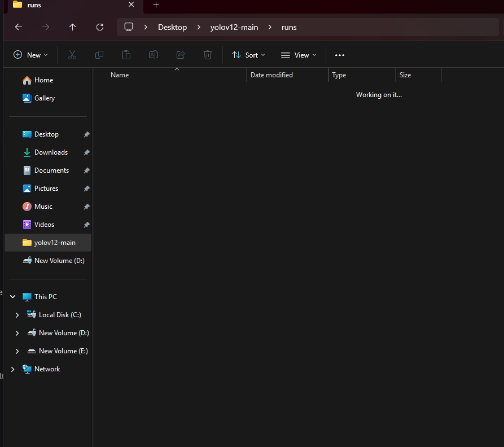Click the forward navigation arrow
This screenshot has width=504, height=447.
point(46,27)
